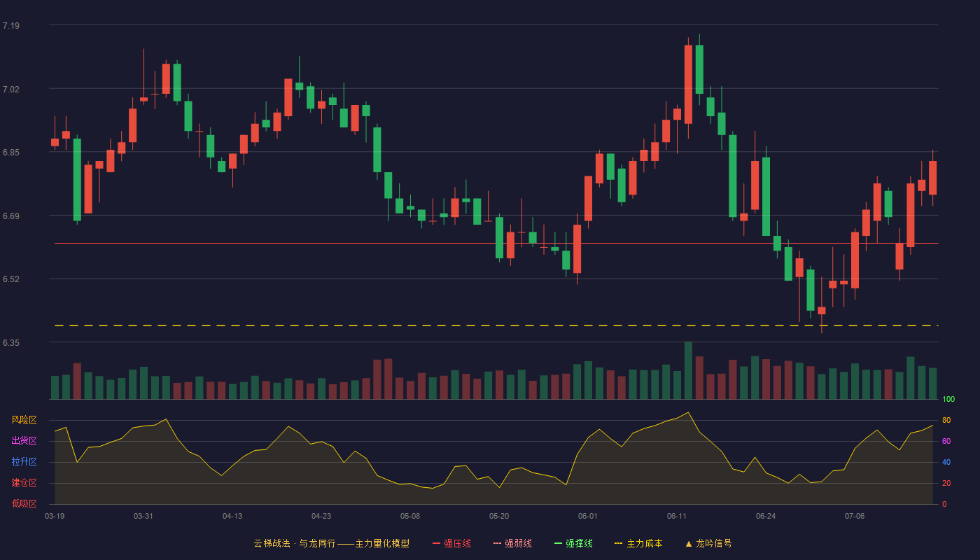Click the 6.35 price axis label

(11, 343)
